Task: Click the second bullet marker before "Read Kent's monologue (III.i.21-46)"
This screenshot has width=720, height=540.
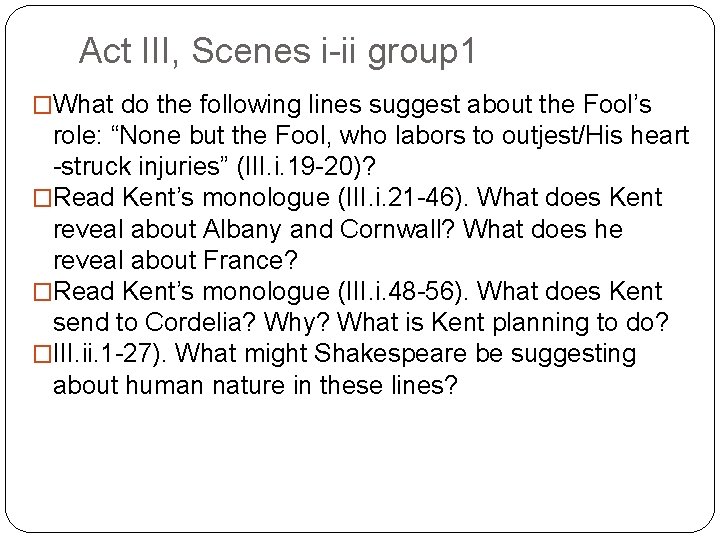Action: coord(43,199)
